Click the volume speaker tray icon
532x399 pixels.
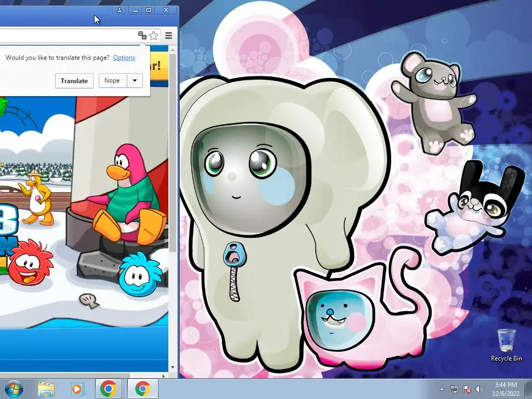tap(480, 389)
